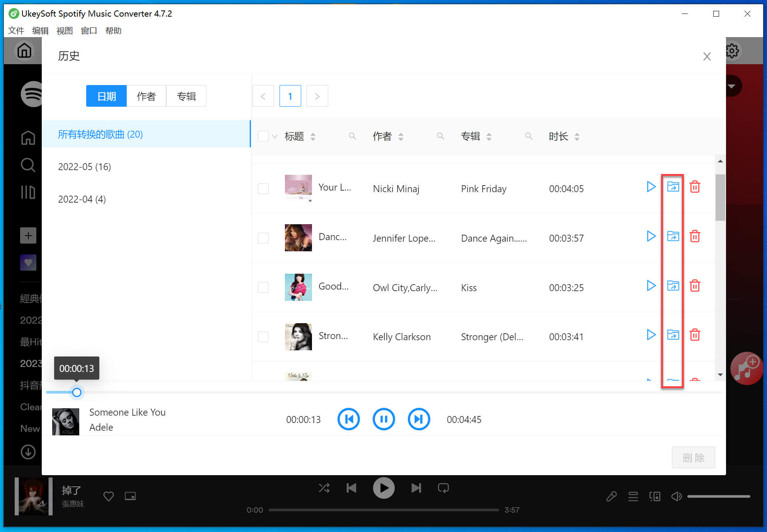Check the box for Good... row
The image size is (767, 532).
coord(263,287)
